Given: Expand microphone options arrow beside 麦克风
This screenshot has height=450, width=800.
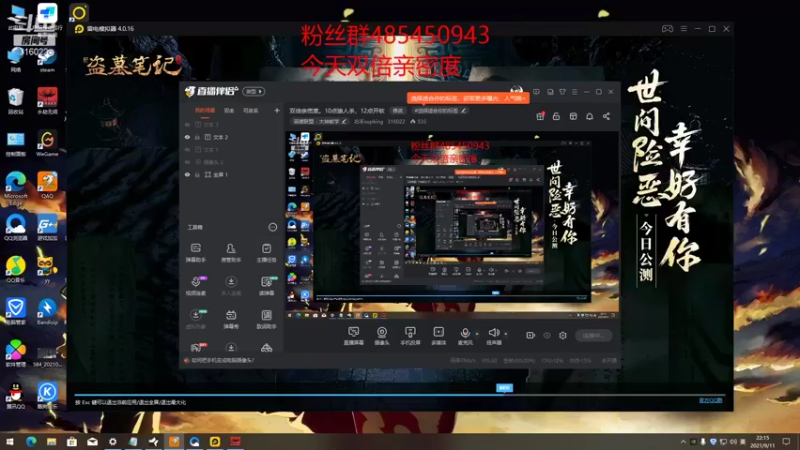Looking at the screenshot, I should point(477,334).
